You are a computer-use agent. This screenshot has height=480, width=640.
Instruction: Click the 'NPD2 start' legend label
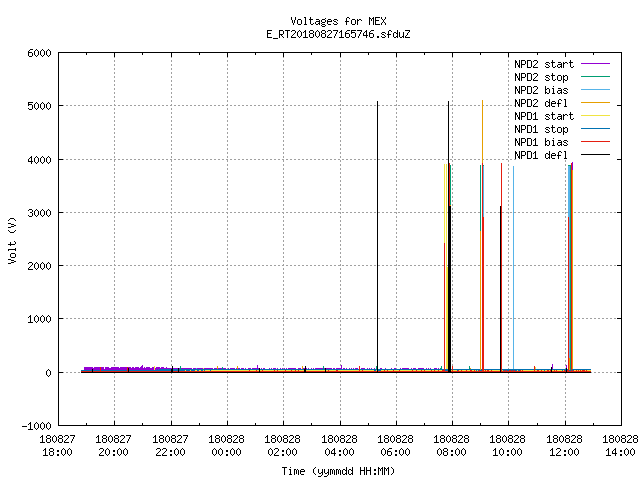click(x=544, y=64)
